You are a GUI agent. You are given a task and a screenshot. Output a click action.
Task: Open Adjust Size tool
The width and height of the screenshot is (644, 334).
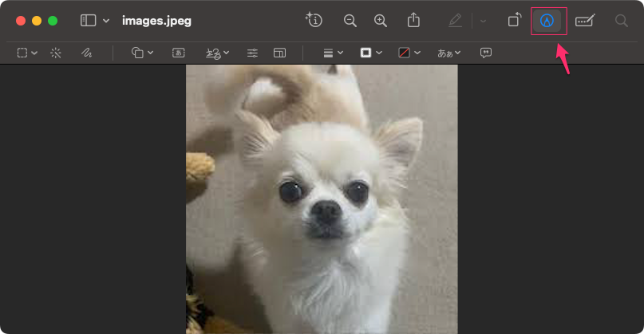[279, 53]
